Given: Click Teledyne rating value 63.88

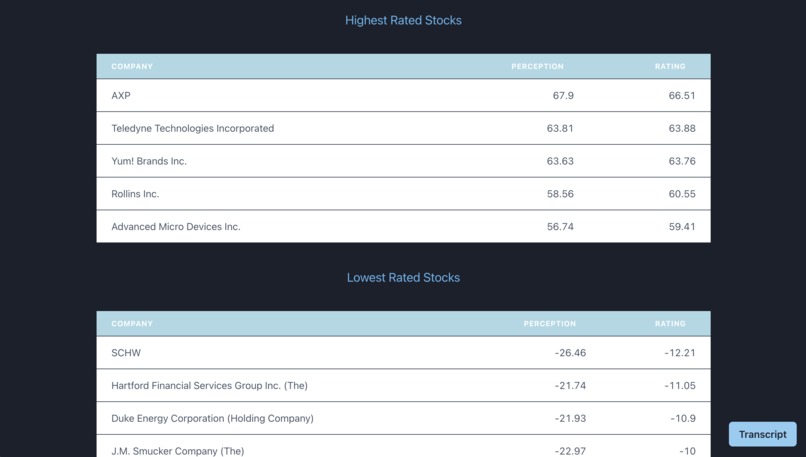Looking at the screenshot, I should [x=682, y=129].
